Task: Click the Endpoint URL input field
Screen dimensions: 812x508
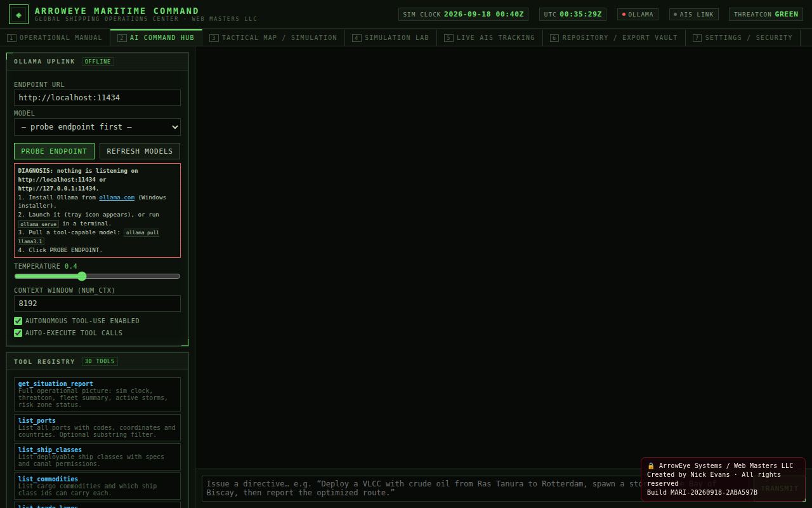Action: click(x=97, y=98)
